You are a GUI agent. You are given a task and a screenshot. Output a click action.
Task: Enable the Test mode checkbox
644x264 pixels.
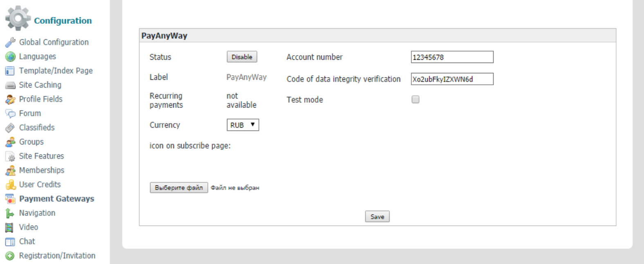pos(415,99)
